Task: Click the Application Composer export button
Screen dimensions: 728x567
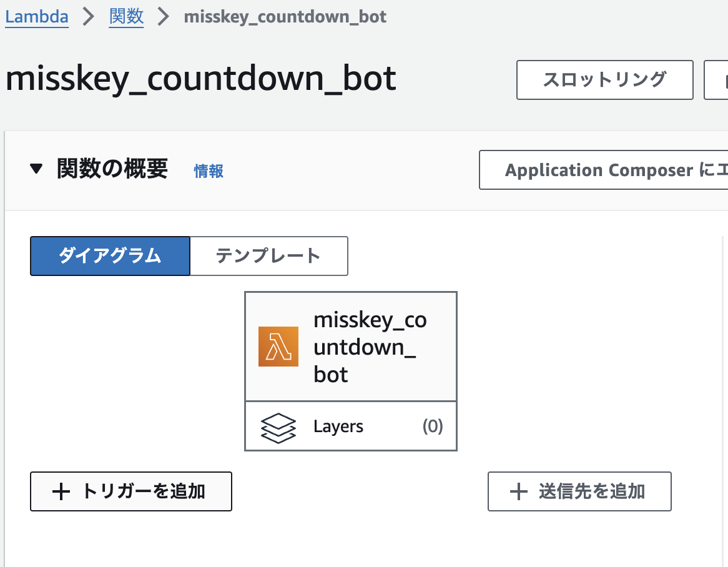Action: (604, 170)
